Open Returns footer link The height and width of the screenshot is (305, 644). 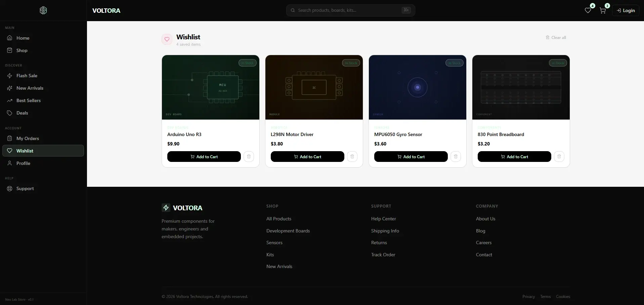click(379, 243)
